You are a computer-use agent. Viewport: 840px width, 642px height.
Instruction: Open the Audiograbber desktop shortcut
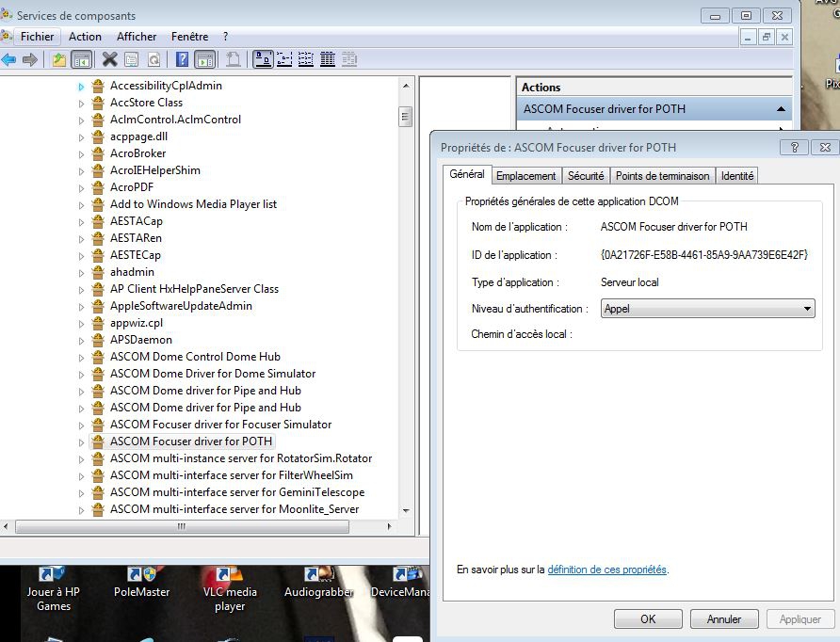coord(318,583)
